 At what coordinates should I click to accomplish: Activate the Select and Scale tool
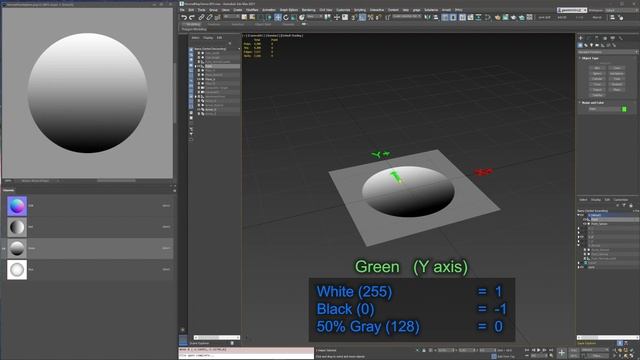(x=293, y=17)
